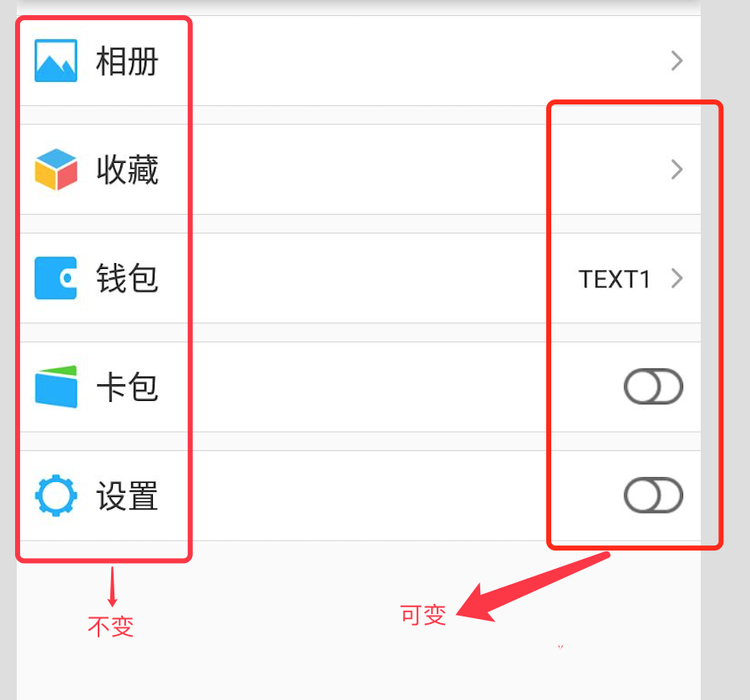Select the 设置 label text

[x=127, y=495]
